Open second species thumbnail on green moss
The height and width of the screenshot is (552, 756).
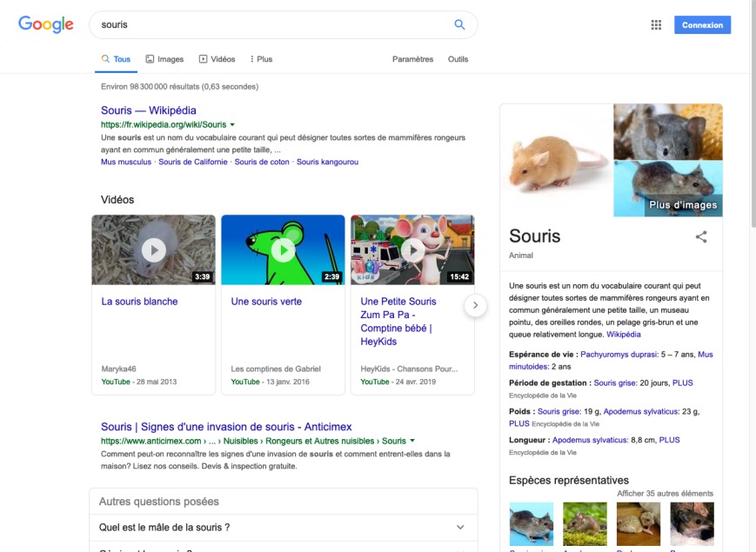[x=585, y=523]
